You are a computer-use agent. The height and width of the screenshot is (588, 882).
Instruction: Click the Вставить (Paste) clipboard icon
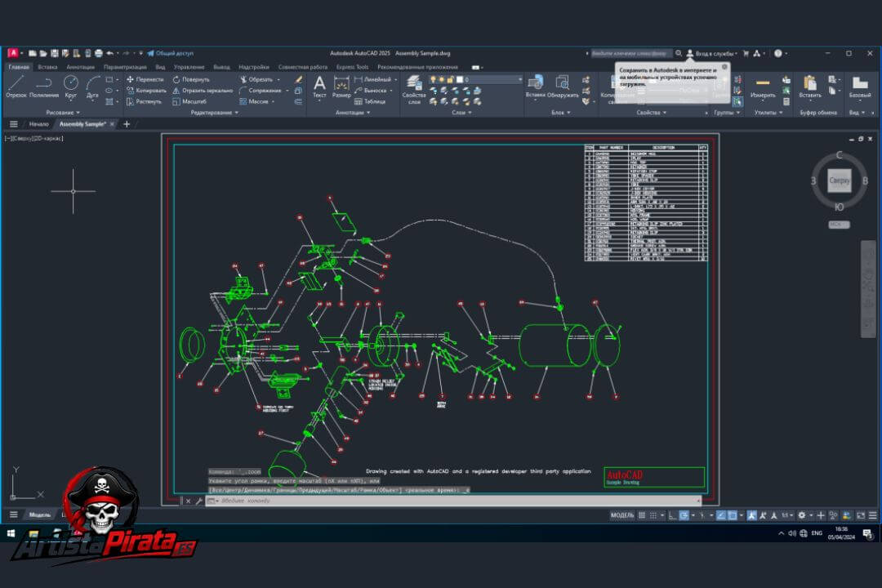(x=810, y=87)
